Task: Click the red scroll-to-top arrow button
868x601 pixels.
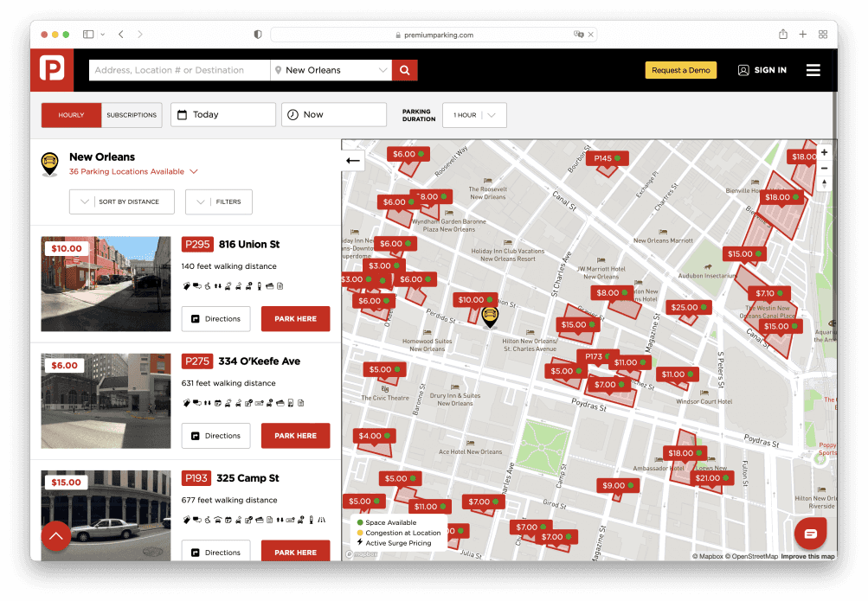Action: point(56,536)
